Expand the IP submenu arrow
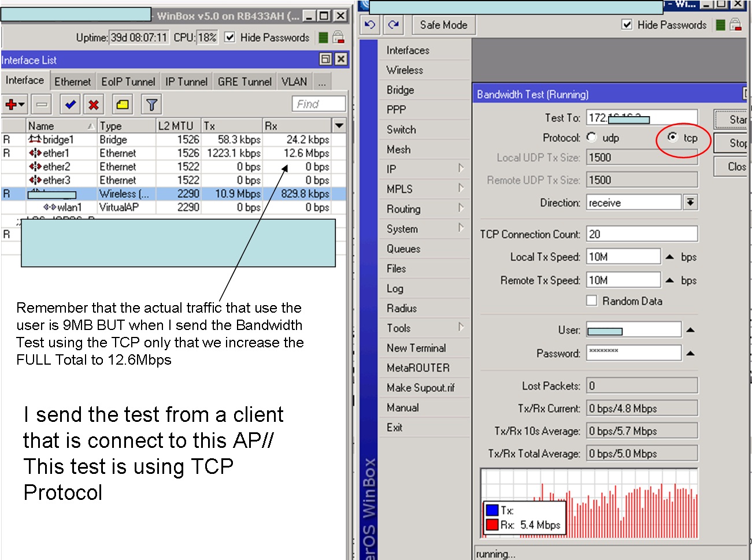This screenshot has width=752, height=560. coord(461,168)
